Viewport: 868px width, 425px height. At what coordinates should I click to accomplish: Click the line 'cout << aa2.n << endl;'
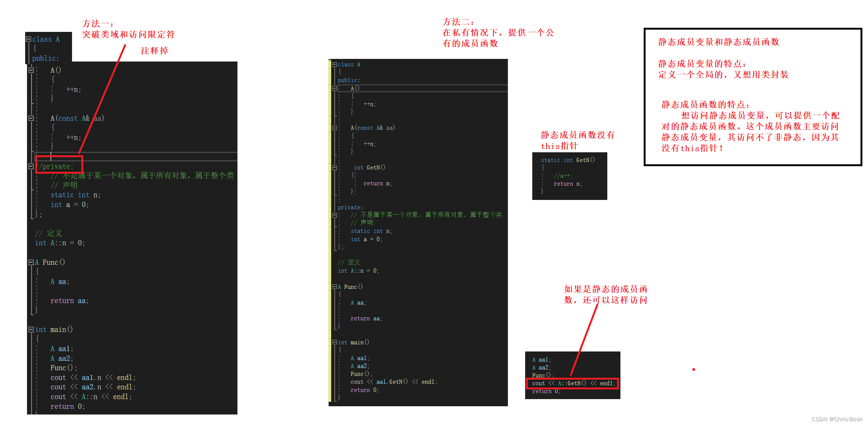[93, 387]
